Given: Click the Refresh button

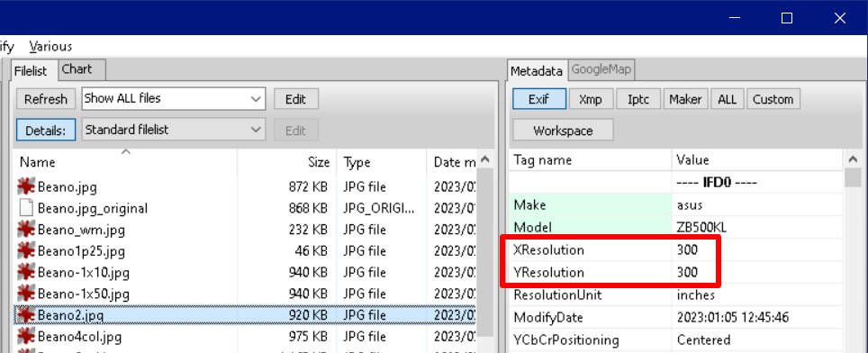Looking at the screenshot, I should (46, 99).
